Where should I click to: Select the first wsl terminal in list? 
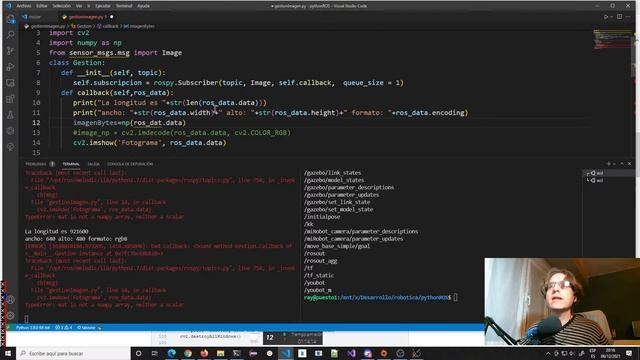(608, 173)
